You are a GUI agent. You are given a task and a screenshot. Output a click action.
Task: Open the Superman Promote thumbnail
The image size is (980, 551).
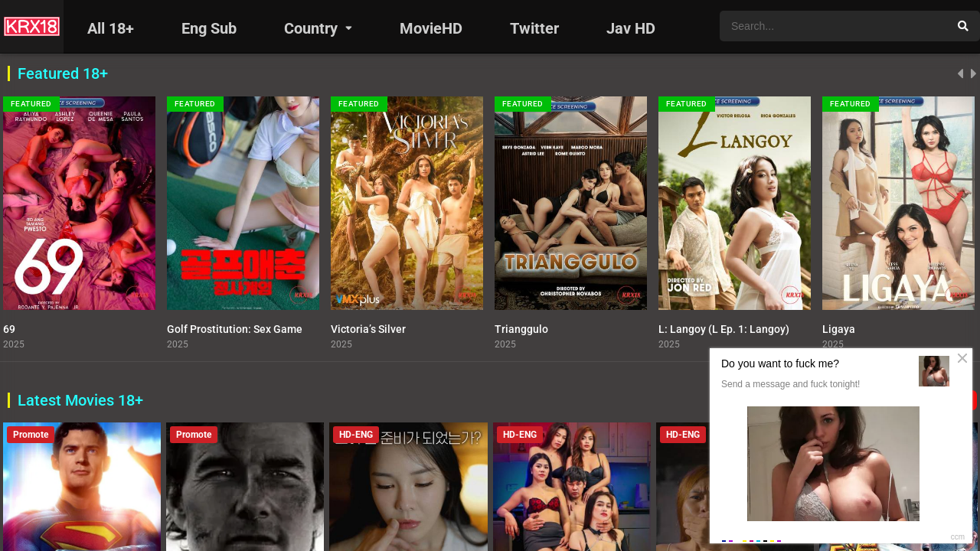coord(82,487)
